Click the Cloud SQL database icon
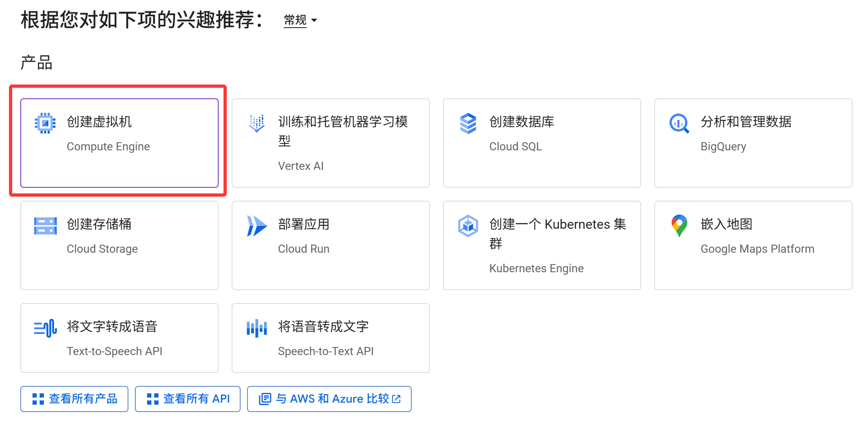868x425 pixels. (468, 123)
